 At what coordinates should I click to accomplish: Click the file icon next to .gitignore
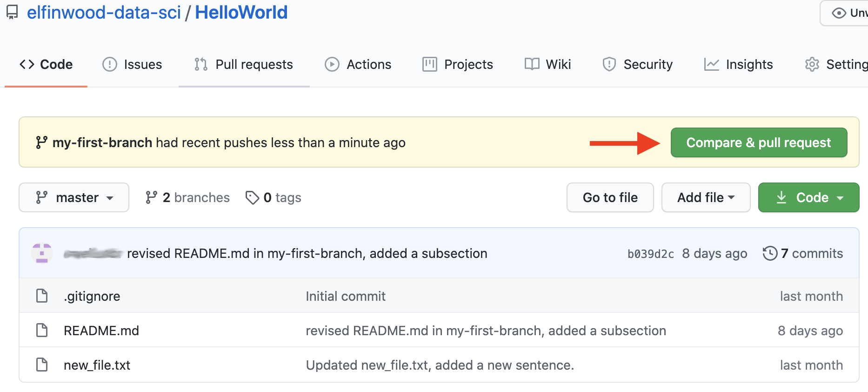(42, 296)
